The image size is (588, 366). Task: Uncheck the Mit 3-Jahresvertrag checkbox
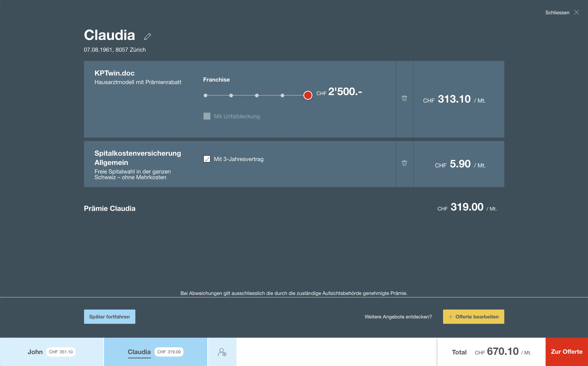point(207,159)
